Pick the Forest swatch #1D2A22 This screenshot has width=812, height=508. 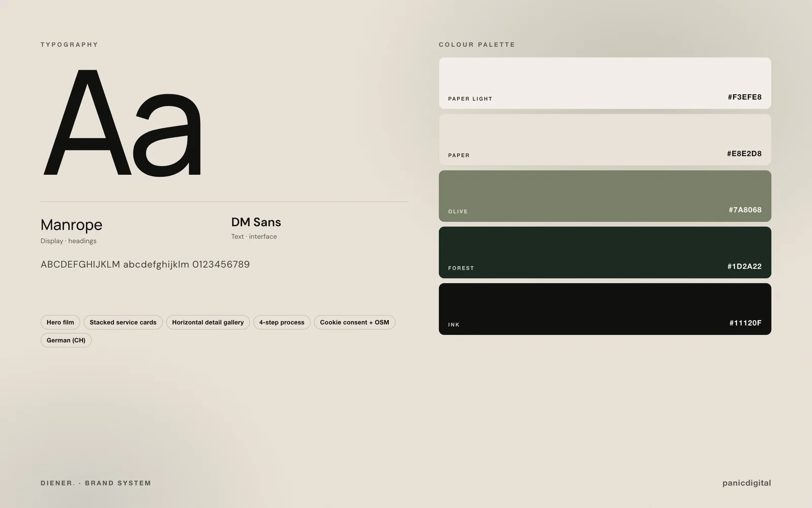coord(605,252)
